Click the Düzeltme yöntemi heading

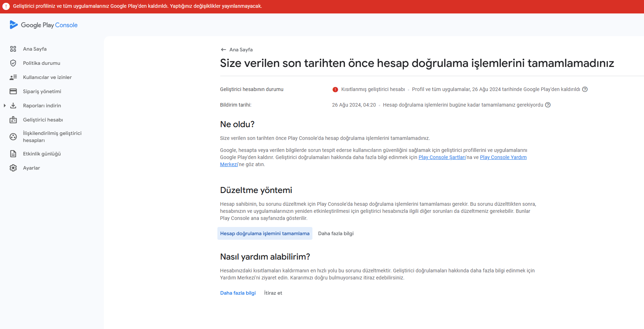click(x=256, y=190)
